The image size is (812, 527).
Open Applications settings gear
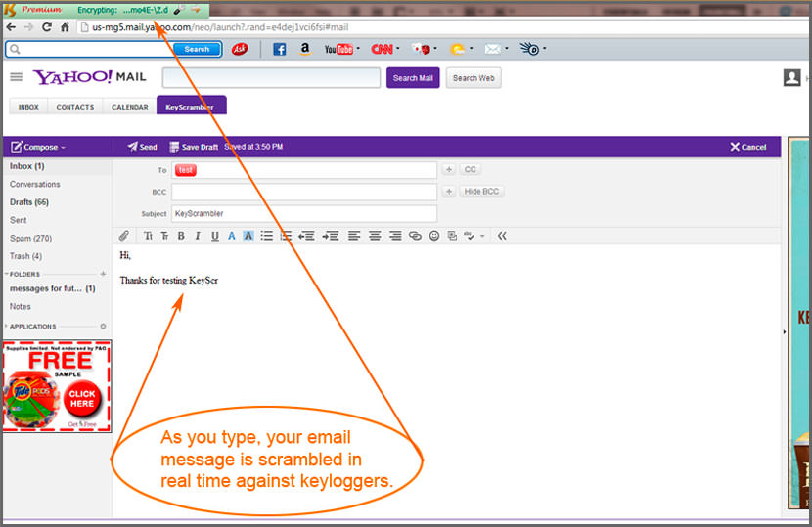(103, 327)
